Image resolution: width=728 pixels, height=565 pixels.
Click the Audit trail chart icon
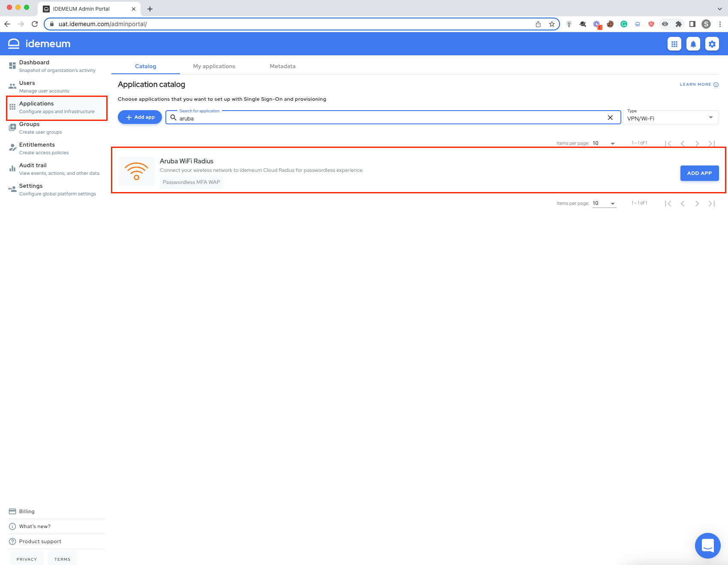[x=12, y=168]
